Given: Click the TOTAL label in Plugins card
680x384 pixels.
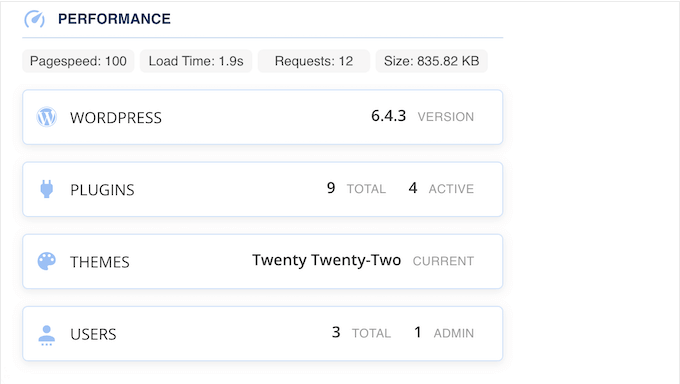Looking at the screenshot, I should click(366, 189).
